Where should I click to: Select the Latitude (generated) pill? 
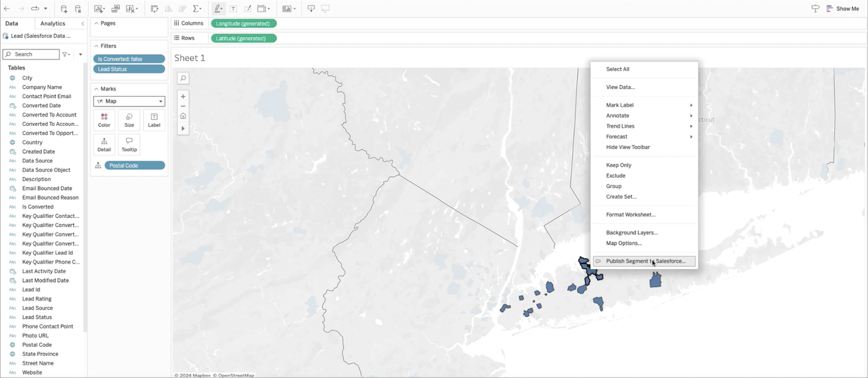coord(244,38)
